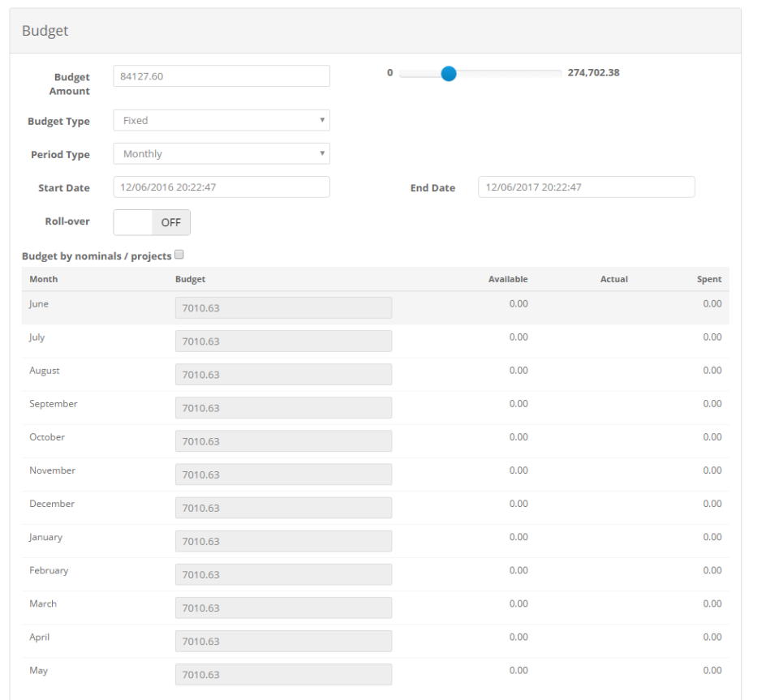
Task: Click the Start Date field
Action: tap(222, 187)
